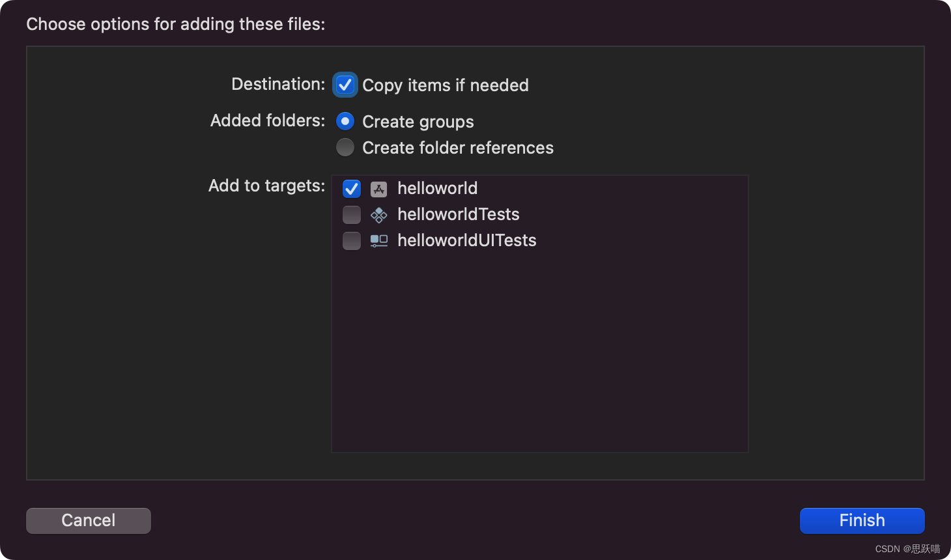Uncheck the Copy items if needed checkbox
Viewport: 951px width, 560px height.
(345, 85)
